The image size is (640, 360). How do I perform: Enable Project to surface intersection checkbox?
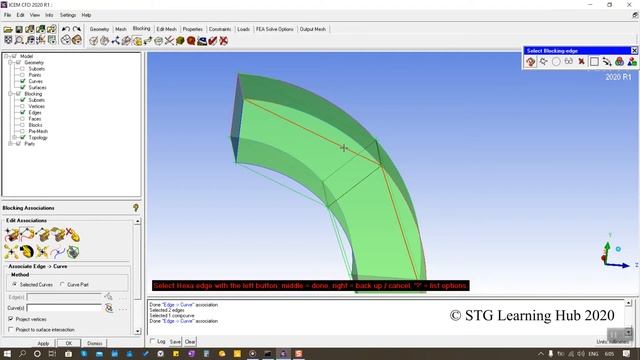(11, 329)
